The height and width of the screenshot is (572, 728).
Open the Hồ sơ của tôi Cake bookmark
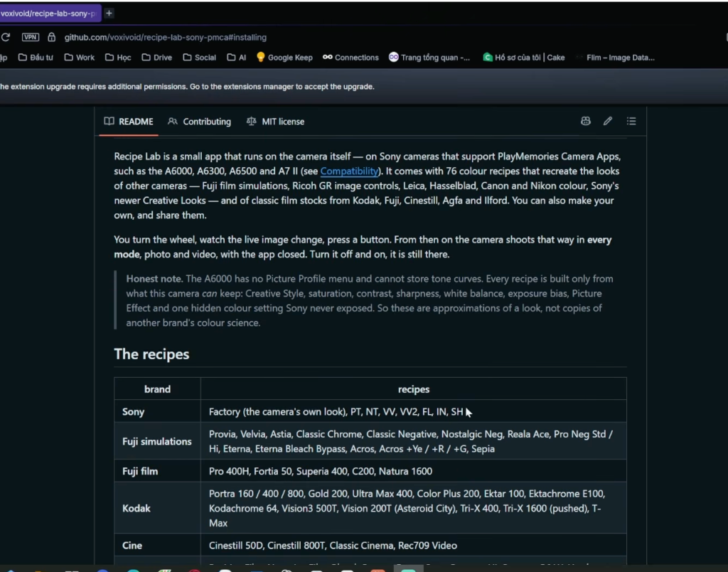[524, 58]
